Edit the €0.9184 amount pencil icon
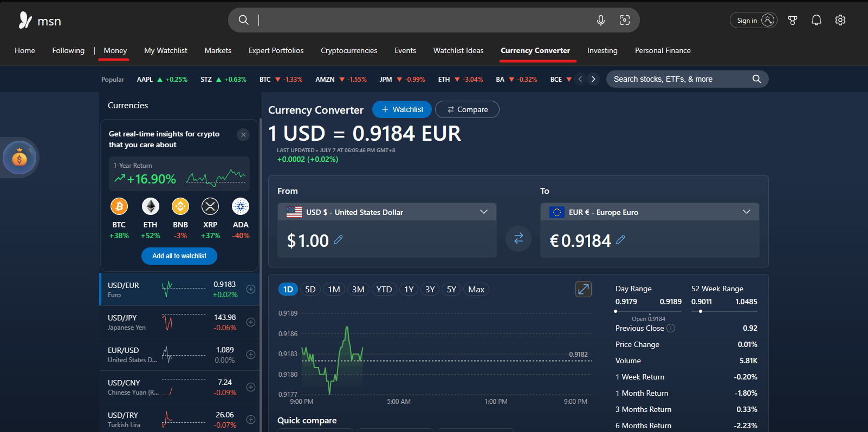The width and height of the screenshot is (868, 432). 620,240
